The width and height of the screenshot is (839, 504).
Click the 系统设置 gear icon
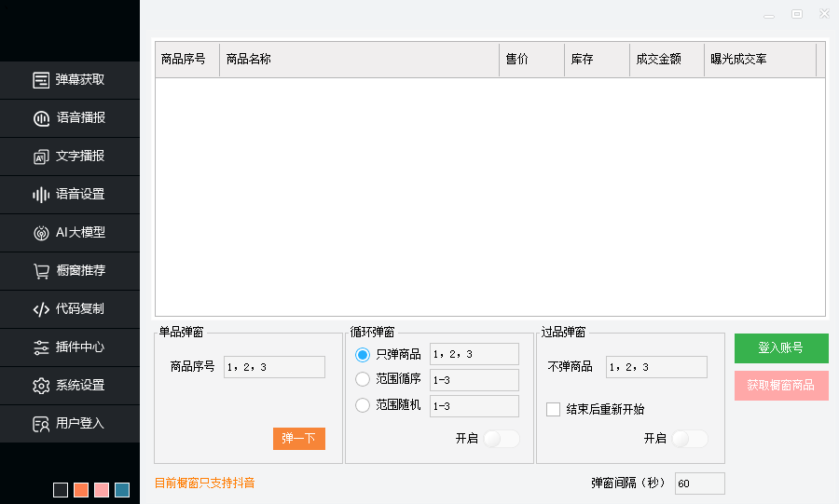click(x=41, y=386)
